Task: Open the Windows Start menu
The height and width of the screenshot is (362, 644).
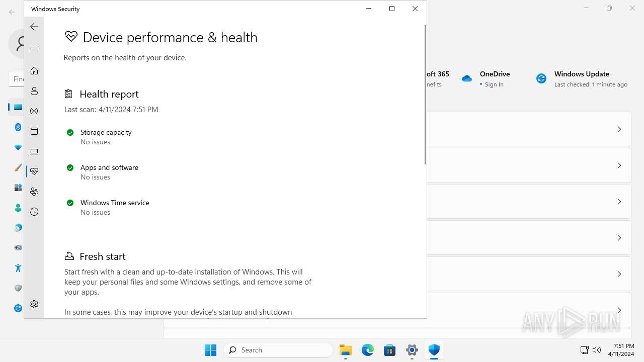Action: [211, 350]
